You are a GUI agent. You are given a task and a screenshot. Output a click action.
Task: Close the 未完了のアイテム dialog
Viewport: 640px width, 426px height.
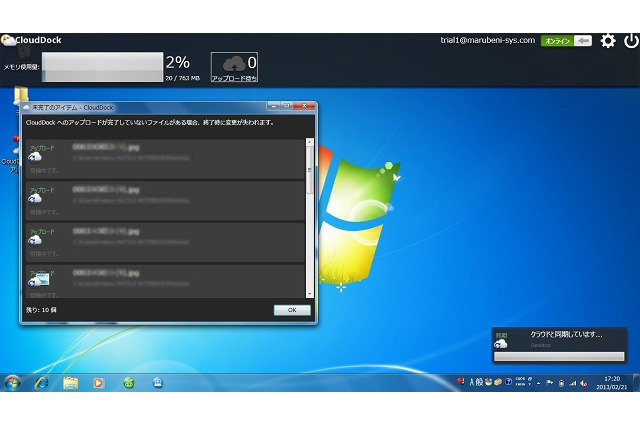coord(304,106)
